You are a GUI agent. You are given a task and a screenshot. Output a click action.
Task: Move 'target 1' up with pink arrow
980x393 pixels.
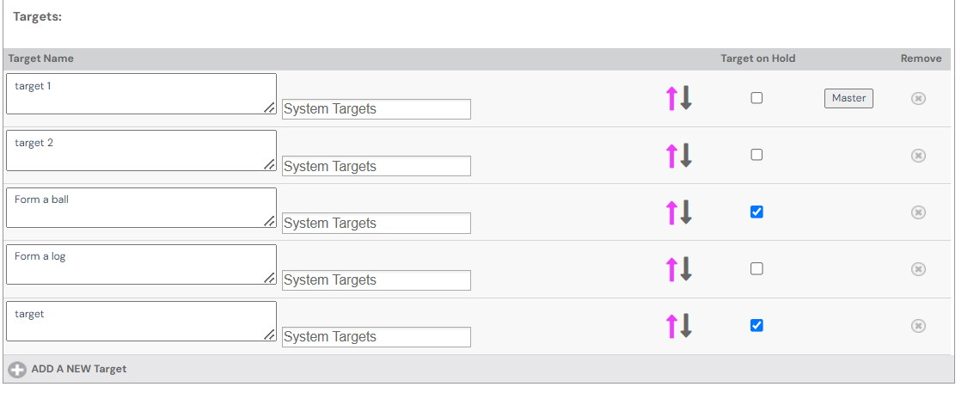click(x=671, y=98)
